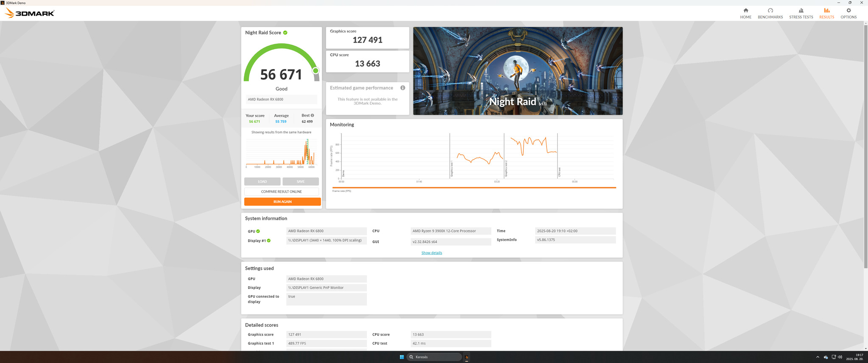Click the Graphics test 1 value 489.77 FPS
The height and width of the screenshot is (363, 868).
[x=327, y=344]
